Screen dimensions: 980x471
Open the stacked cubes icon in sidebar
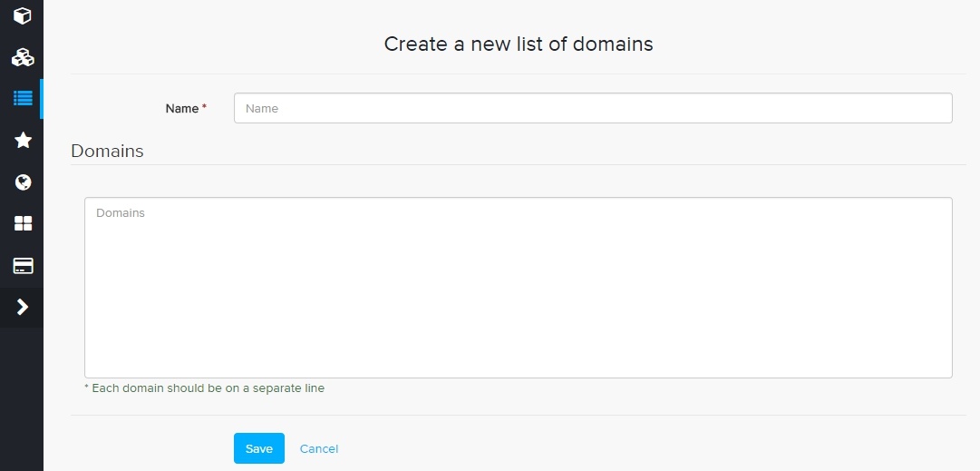23,57
